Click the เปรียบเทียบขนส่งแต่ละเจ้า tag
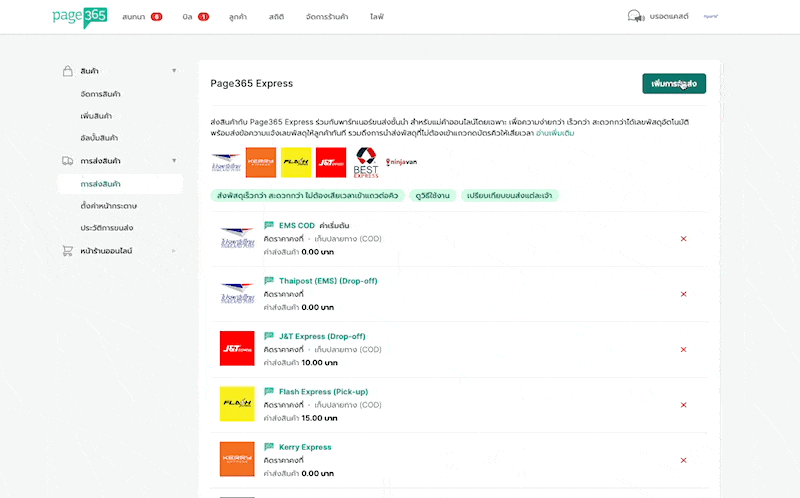800x498 pixels. 510,195
